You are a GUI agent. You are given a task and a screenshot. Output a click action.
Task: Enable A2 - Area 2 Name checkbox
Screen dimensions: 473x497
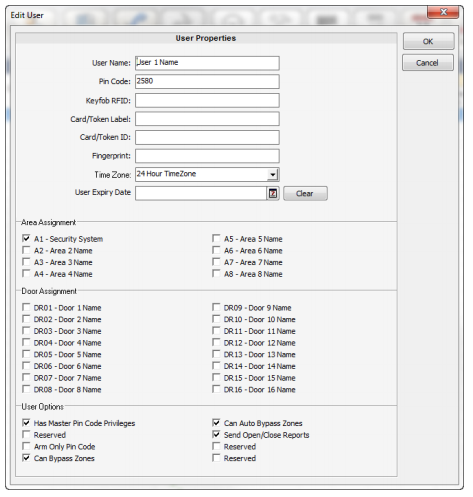pos(26,250)
